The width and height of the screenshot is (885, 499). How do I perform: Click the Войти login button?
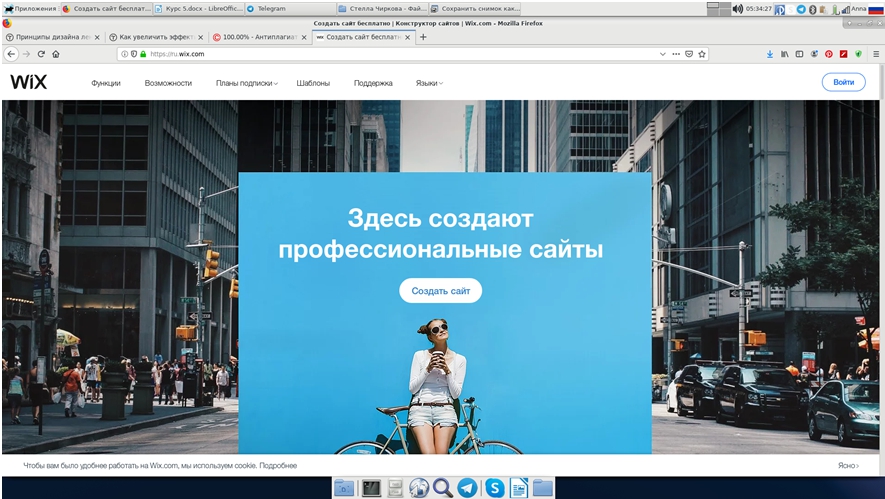[x=843, y=82]
